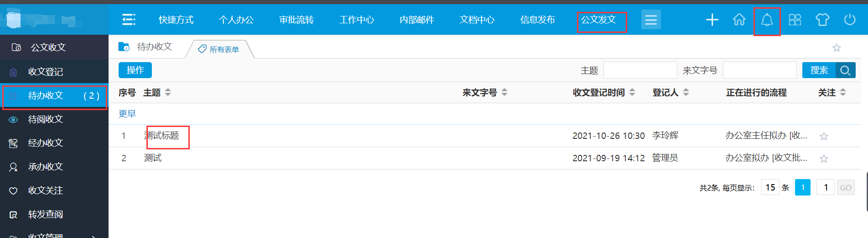
Task: Select 待阅收文 in the sidebar
Action: coord(46,120)
